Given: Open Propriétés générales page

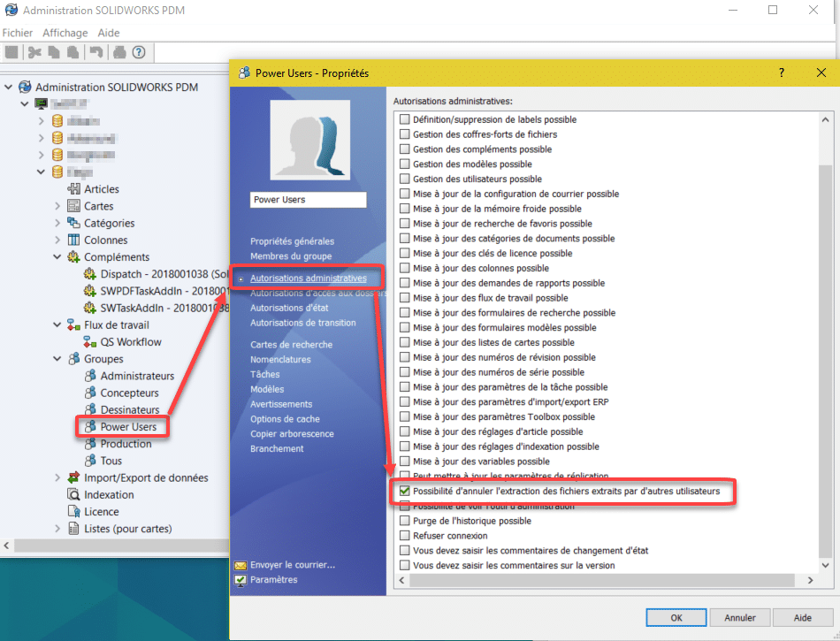Looking at the screenshot, I should (292, 241).
